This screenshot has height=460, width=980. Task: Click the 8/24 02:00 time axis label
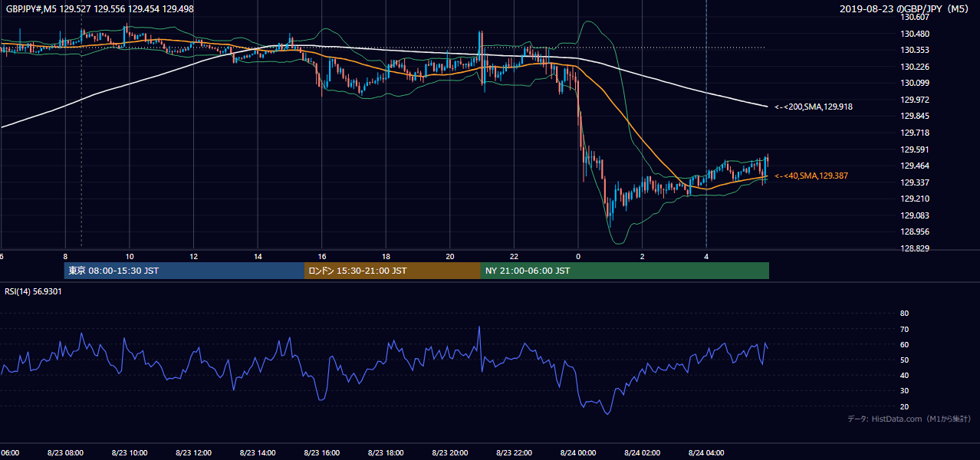[642, 452]
